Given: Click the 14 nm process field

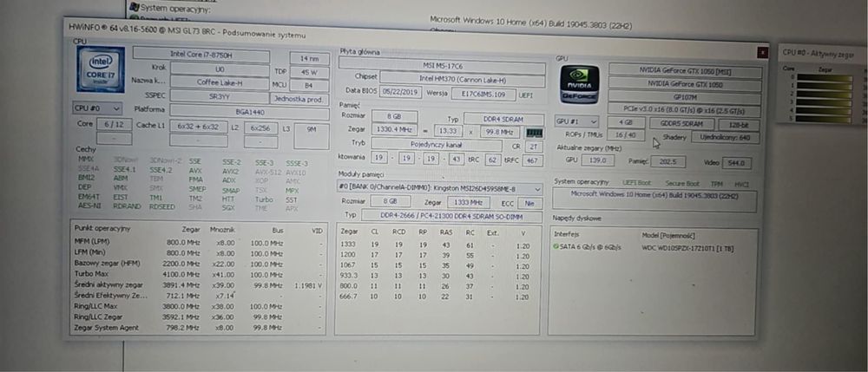Looking at the screenshot, I should tap(310, 57).
